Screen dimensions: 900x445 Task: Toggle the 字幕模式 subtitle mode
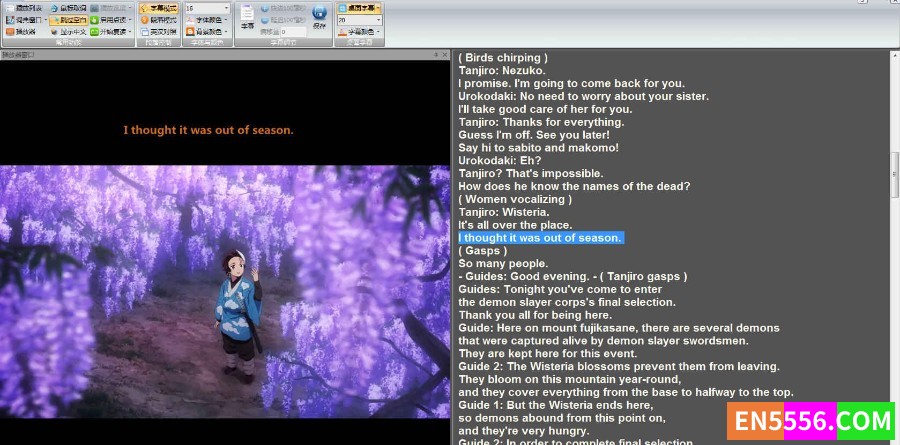pos(158,8)
